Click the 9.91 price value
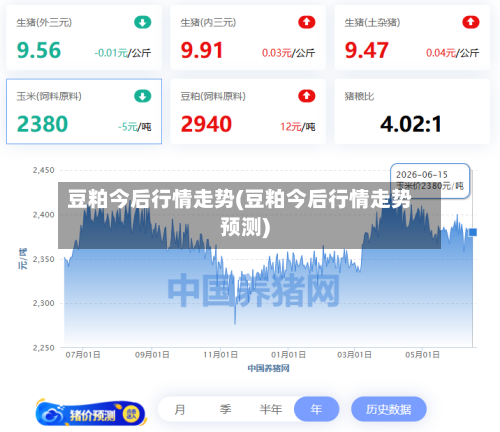 click(x=202, y=50)
